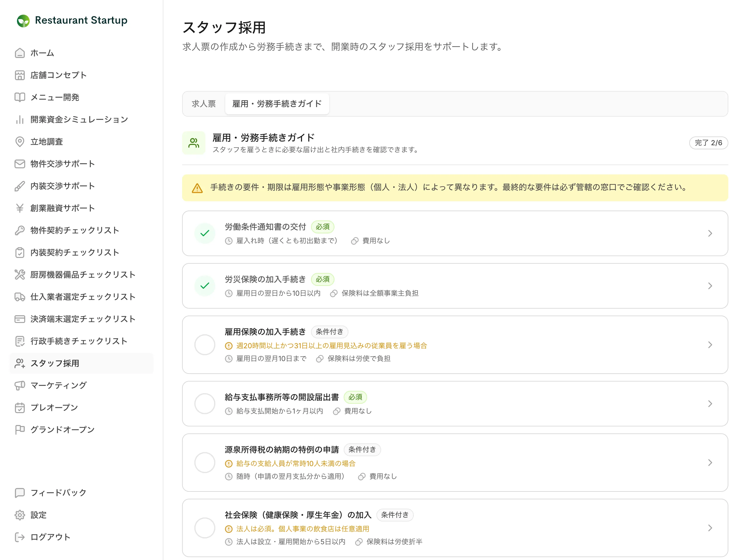Expand 労働条件通知書の交付 with its chevron
747x560 pixels.
pos(710,233)
